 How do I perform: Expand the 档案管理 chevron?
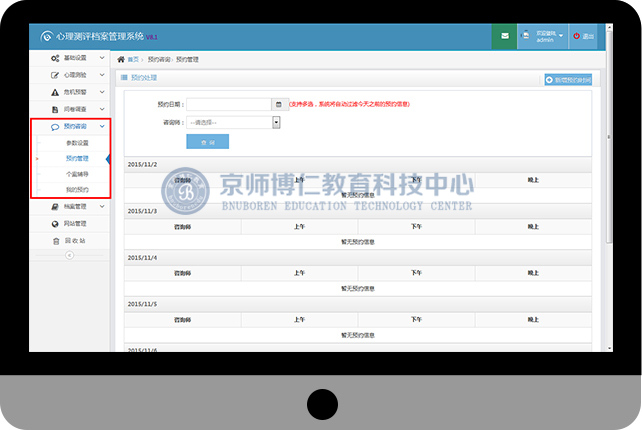(x=102, y=206)
